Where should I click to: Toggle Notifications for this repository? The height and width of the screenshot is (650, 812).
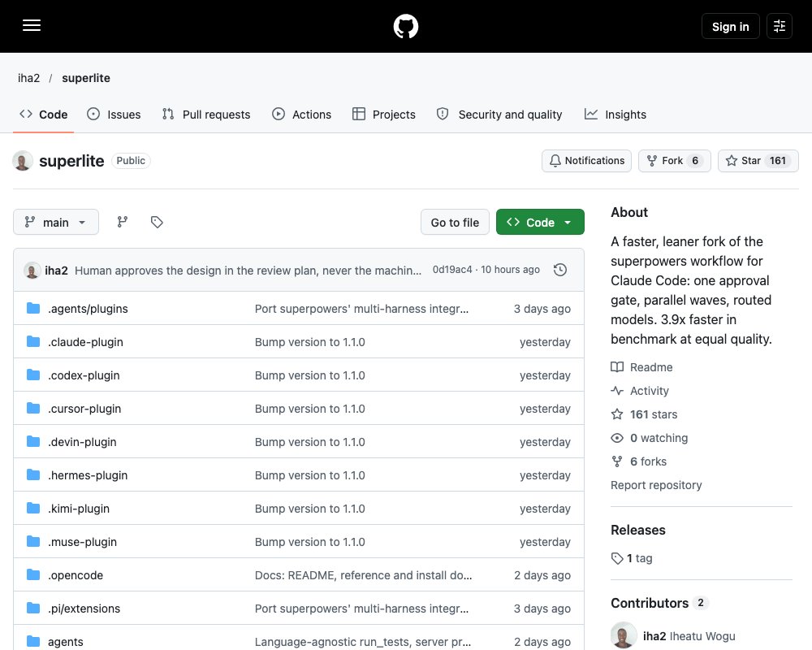[586, 161]
